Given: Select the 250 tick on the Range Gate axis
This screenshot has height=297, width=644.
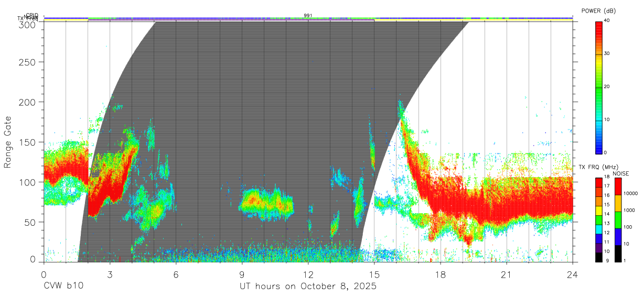Looking at the screenshot, I should (28, 62).
